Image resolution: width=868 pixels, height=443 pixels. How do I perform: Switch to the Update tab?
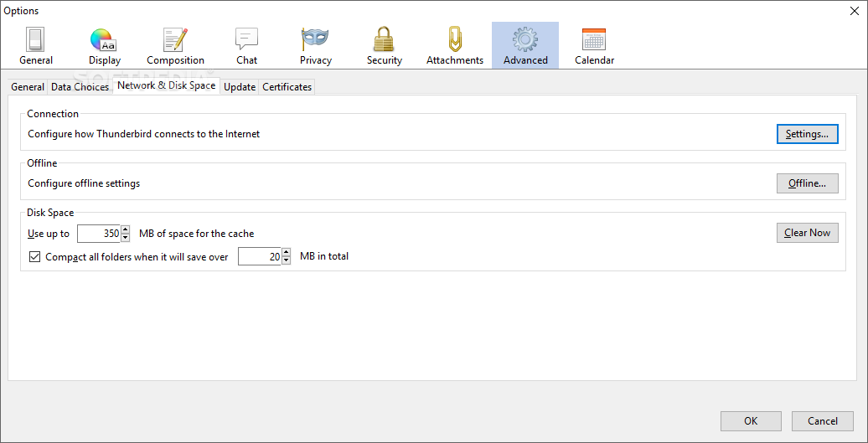click(x=240, y=87)
